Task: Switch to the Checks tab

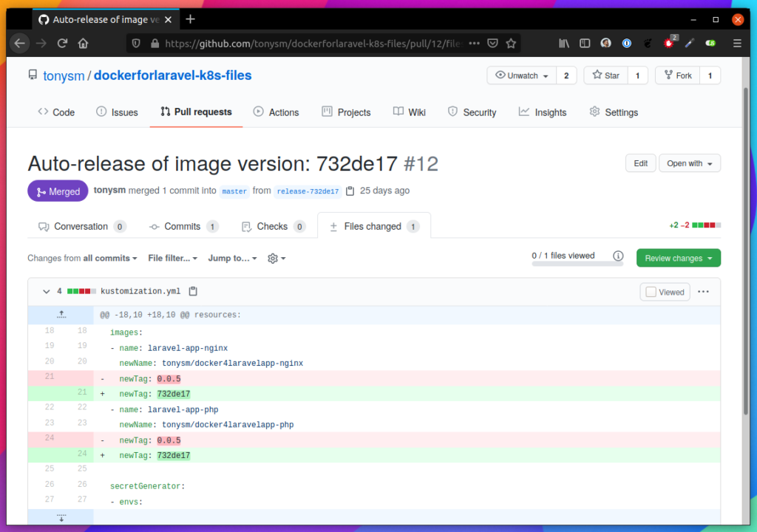Action: click(274, 226)
